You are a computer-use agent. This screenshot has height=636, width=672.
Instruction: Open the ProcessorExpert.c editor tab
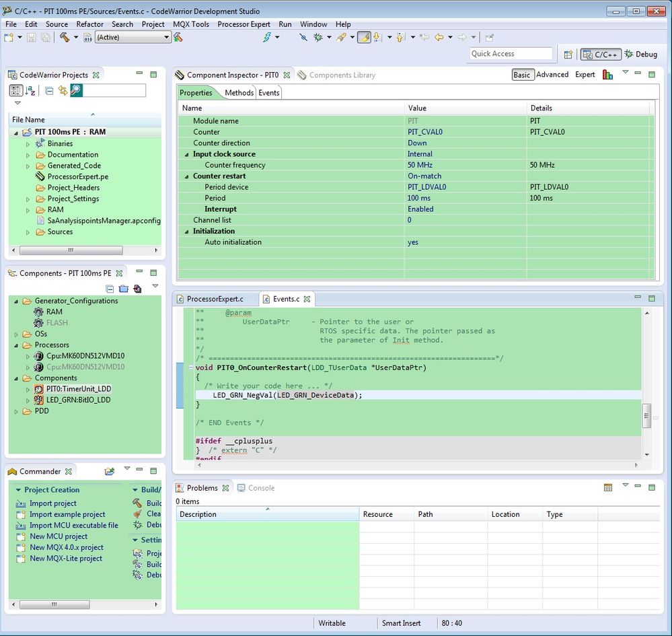click(215, 299)
